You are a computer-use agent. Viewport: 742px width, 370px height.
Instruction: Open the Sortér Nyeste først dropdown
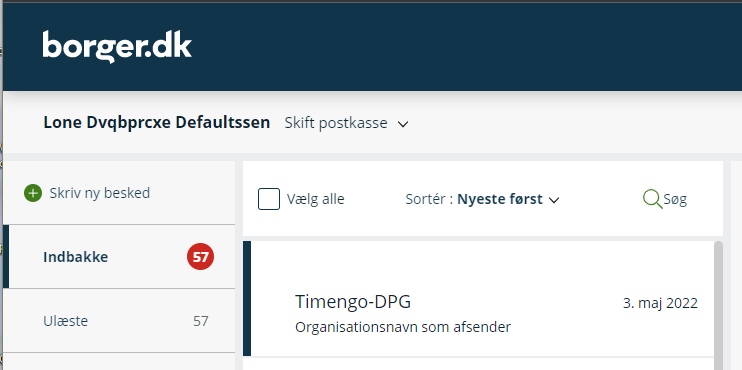click(482, 200)
